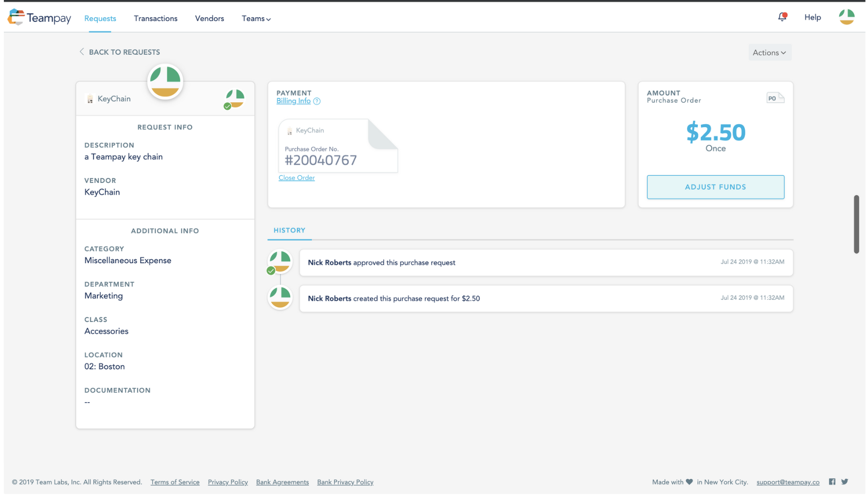Click the Adjust Funds button
Screen dimensions: 868x497
click(x=715, y=187)
